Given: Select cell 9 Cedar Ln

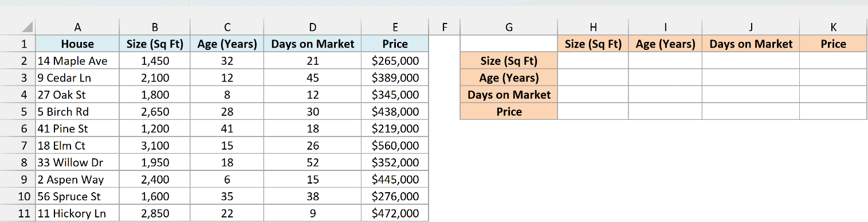Looking at the screenshot, I should coord(77,78).
